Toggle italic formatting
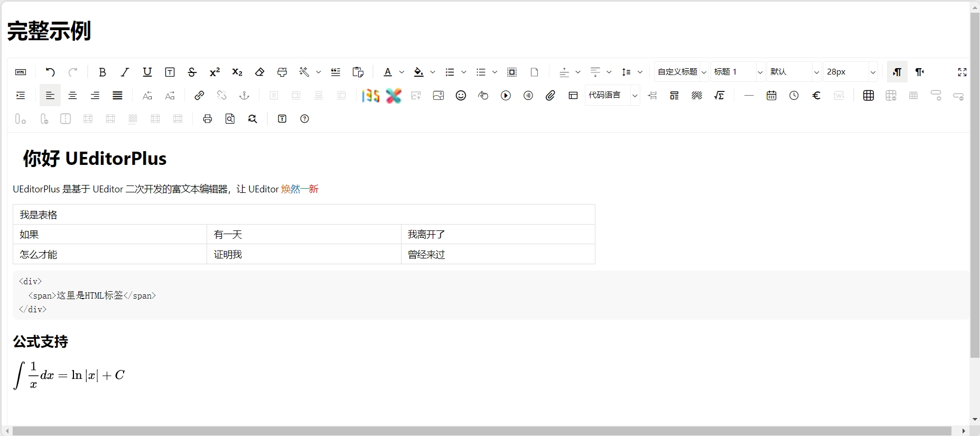The image size is (980, 436). point(125,72)
